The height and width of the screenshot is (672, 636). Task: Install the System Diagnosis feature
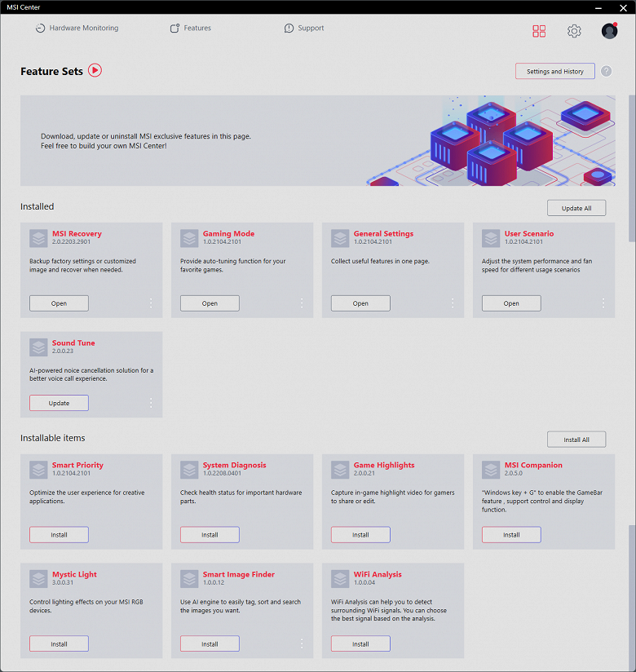[x=210, y=534]
